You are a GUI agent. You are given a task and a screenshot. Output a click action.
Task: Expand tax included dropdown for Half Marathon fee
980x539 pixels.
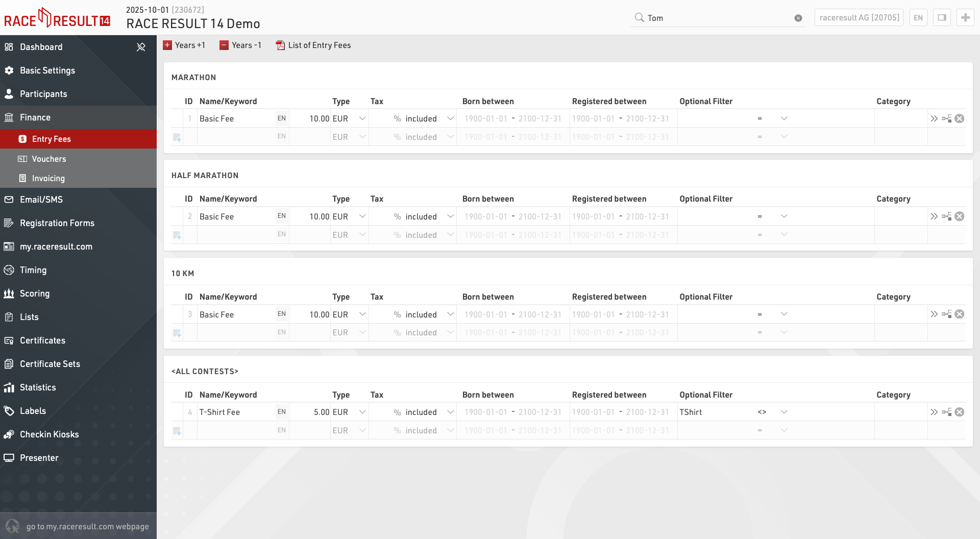click(x=450, y=216)
